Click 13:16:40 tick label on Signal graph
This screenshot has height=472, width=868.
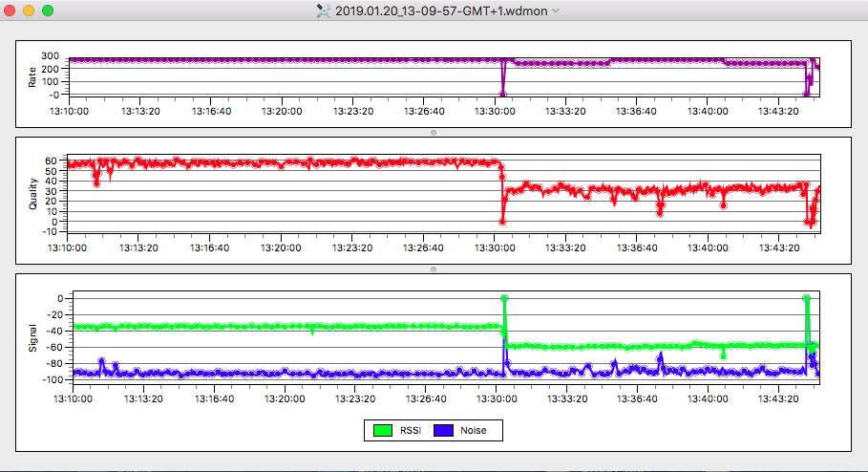[x=215, y=398]
